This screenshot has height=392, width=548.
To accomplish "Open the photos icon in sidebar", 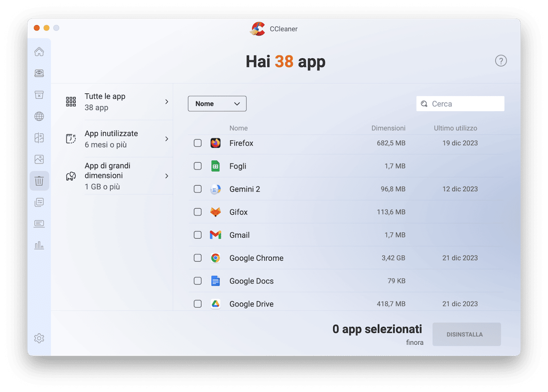I will pyautogui.click(x=39, y=159).
